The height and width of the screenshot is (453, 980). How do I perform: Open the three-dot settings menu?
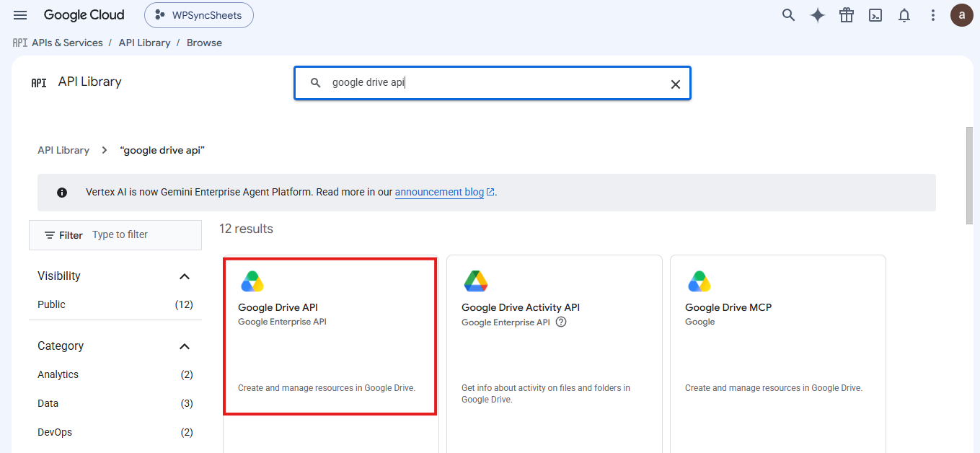[x=933, y=15]
